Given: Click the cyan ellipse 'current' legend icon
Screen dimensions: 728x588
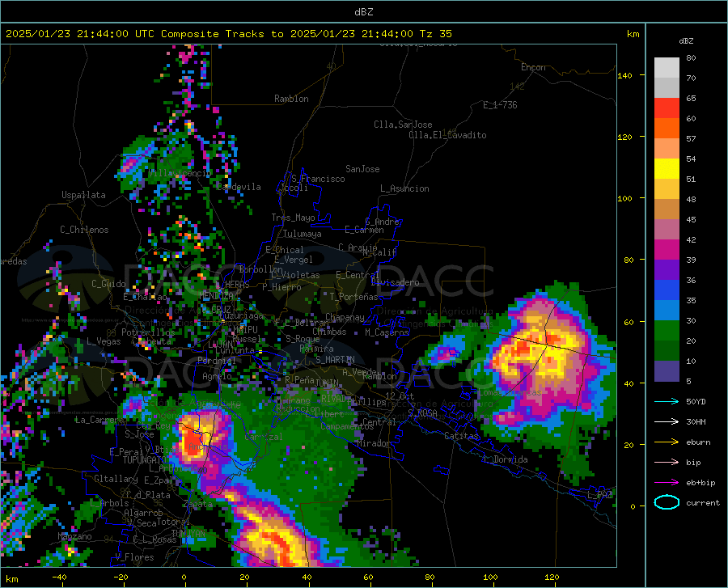Looking at the screenshot, I should pyautogui.click(x=667, y=502).
